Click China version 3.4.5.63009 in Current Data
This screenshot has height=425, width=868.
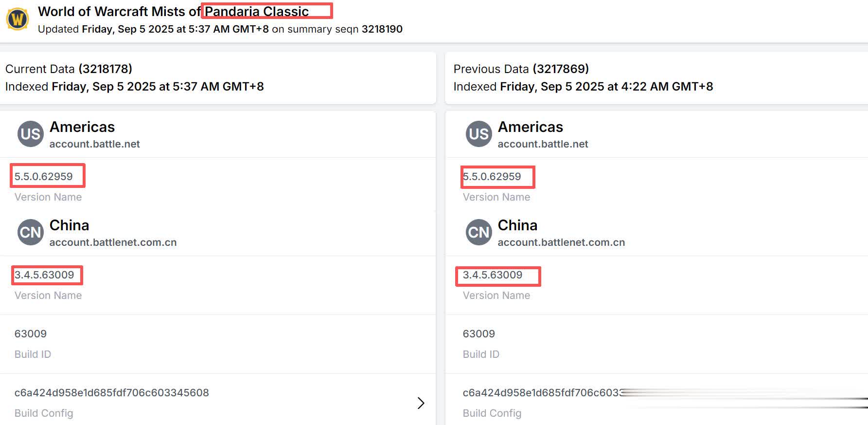point(44,275)
